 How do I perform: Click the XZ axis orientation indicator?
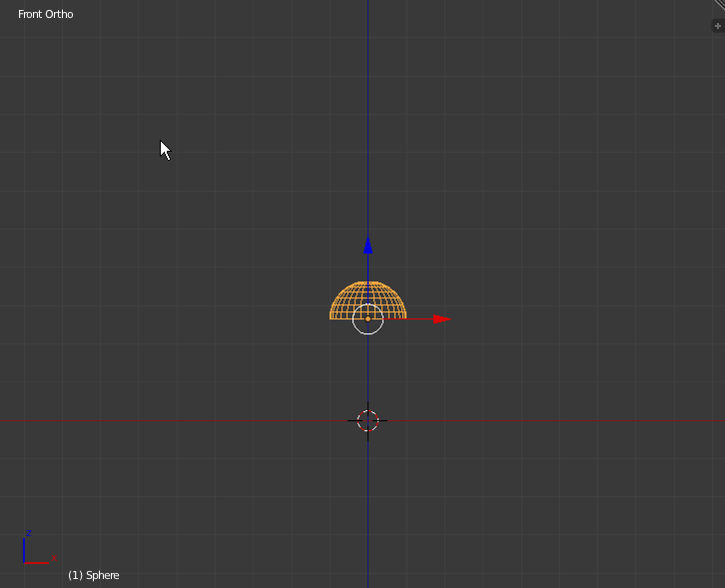point(39,547)
